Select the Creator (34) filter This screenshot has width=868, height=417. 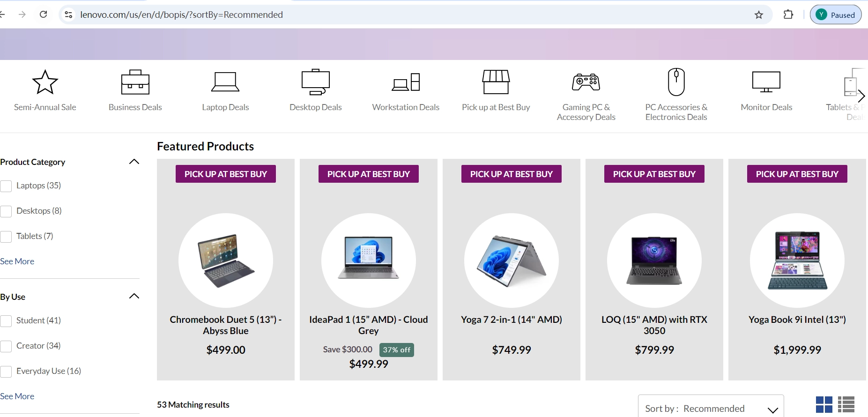tap(6, 346)
